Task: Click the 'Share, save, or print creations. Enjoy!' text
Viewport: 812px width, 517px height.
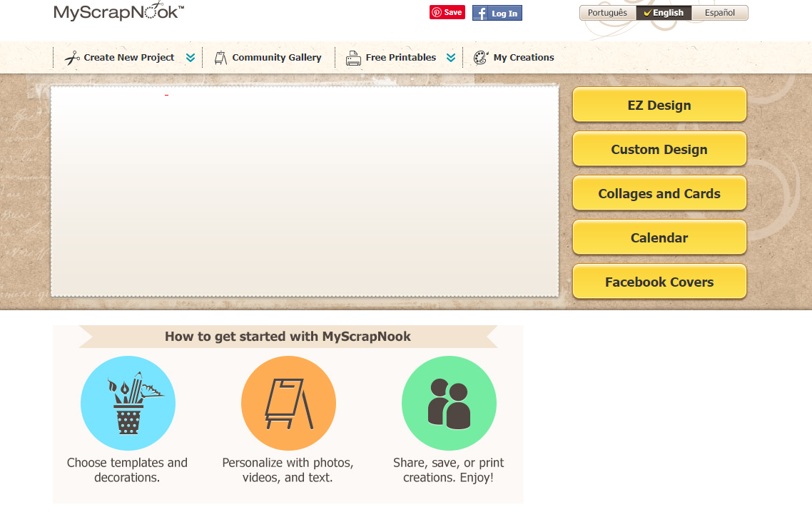Action: point(449,470)
